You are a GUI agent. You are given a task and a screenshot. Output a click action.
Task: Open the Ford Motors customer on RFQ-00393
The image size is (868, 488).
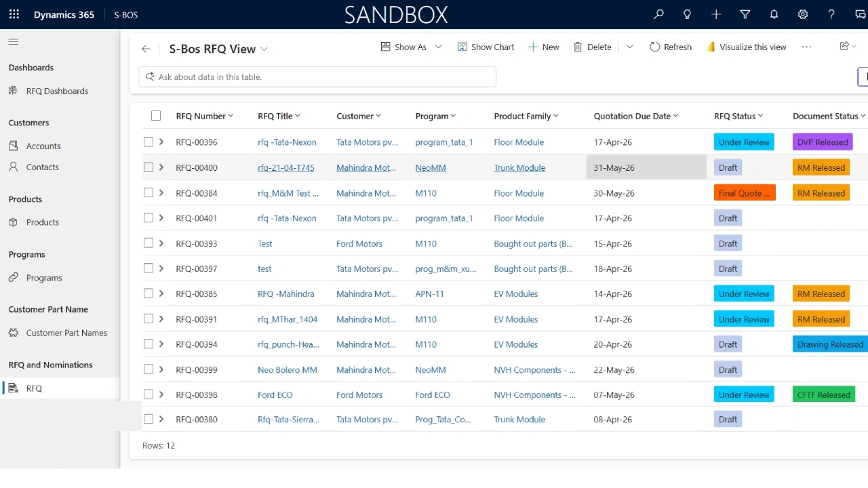pos(359,243)
